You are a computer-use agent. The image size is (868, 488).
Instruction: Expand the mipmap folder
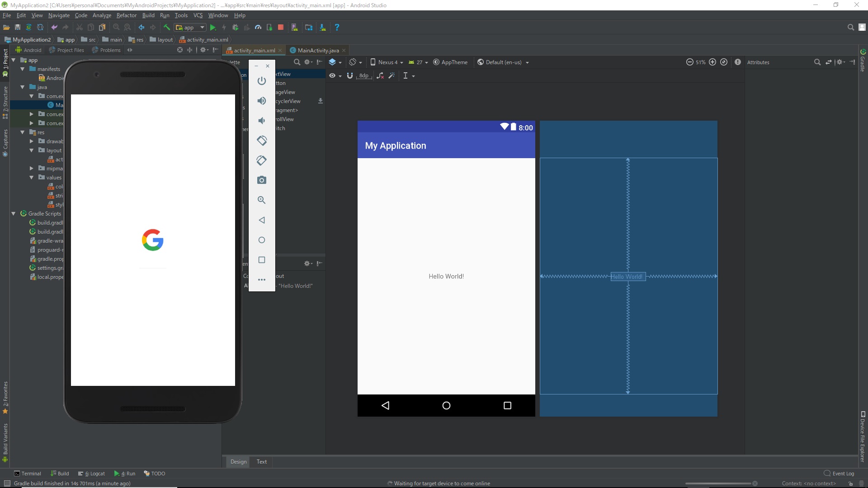click(32, 169)
